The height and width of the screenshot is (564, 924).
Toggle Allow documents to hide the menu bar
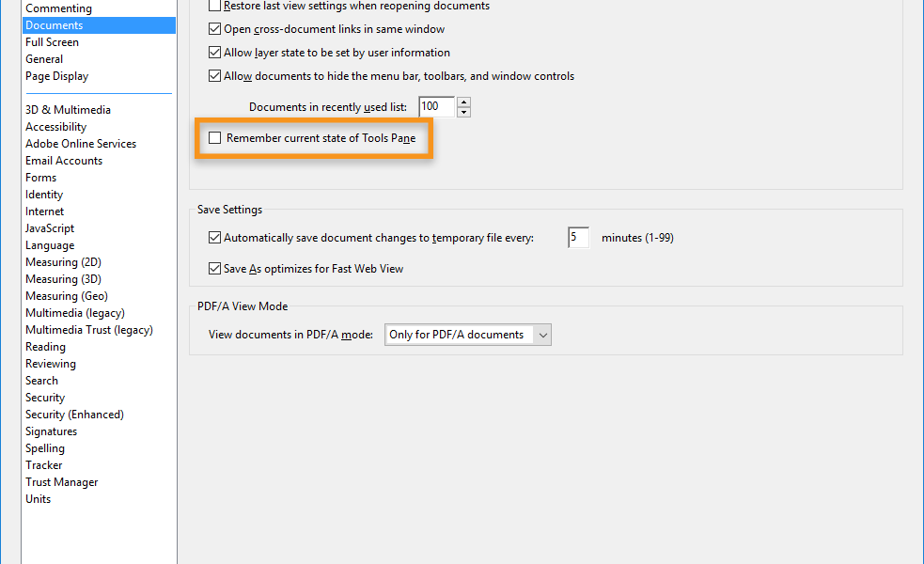click(x=215, y=76)
